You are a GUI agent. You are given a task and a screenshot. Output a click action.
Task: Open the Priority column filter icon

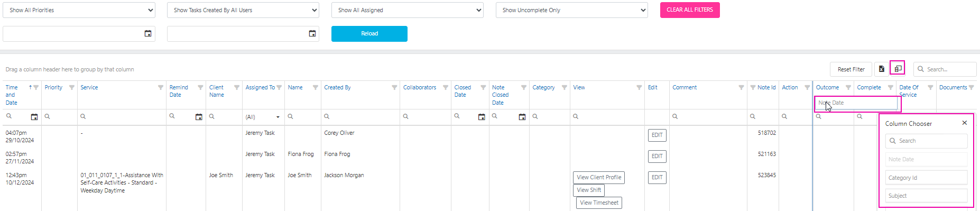(72, 88)
